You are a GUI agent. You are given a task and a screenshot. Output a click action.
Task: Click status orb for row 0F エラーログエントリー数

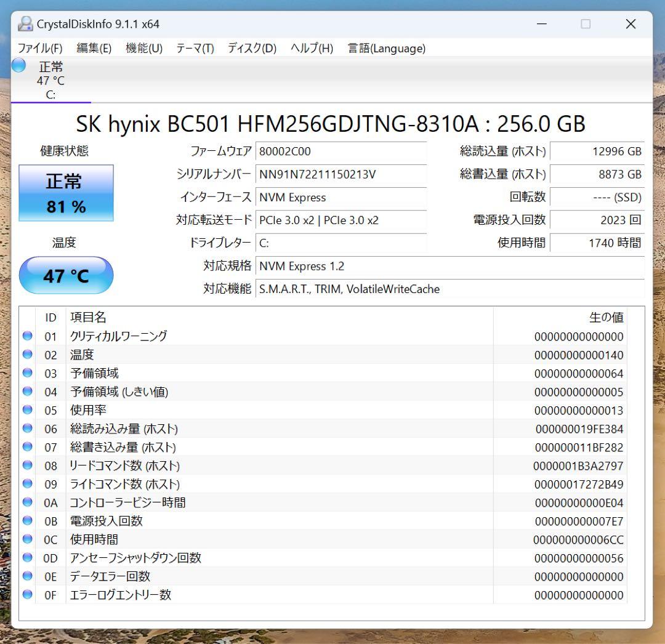(28, 594)
